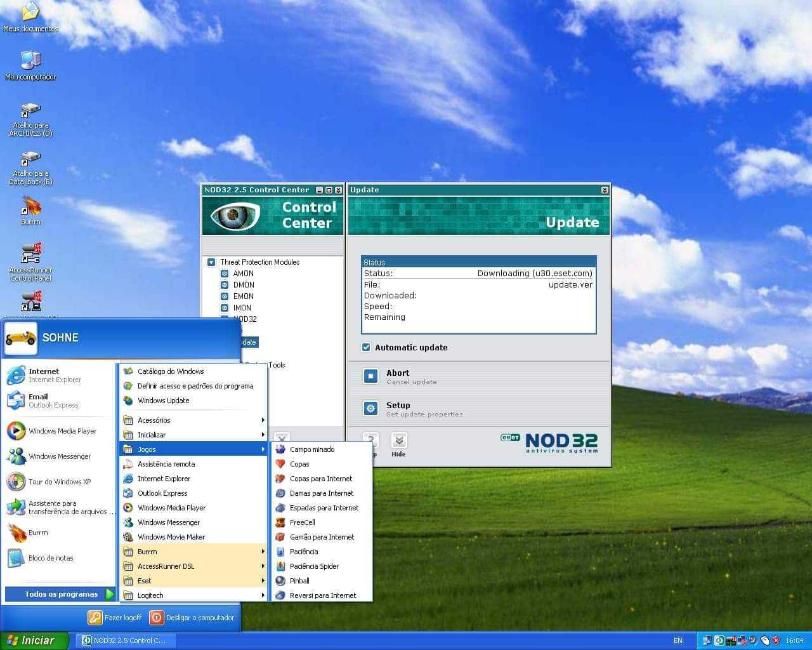812x650 pixels.
Task: Toggle Automatic update checkbox
Action: tap(366, 347)
